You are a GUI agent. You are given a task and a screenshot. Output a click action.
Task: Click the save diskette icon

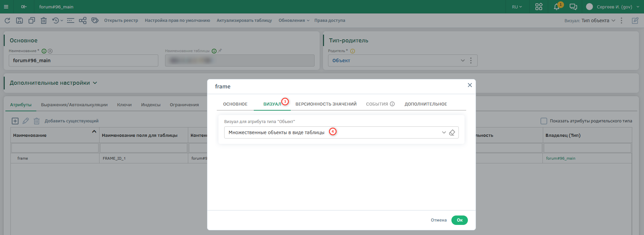(x=19, y=21)
